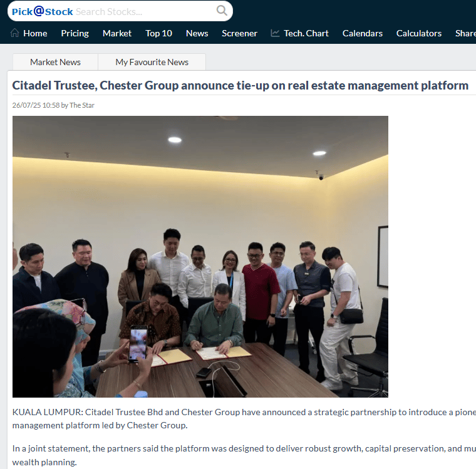This screenshot has width=476, height=469.
Task: Click the Home navigation link
Action: [35, 33]
